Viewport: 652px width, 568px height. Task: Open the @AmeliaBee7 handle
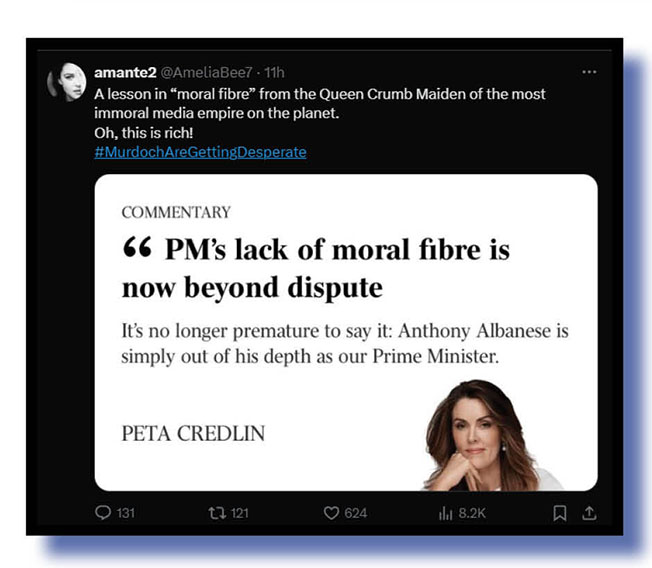pos(206,72)
